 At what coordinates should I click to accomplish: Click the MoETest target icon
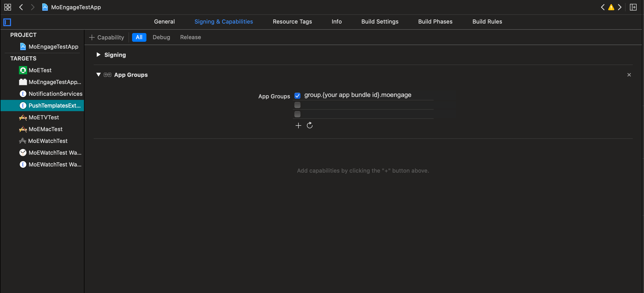(x=23, y=70)
